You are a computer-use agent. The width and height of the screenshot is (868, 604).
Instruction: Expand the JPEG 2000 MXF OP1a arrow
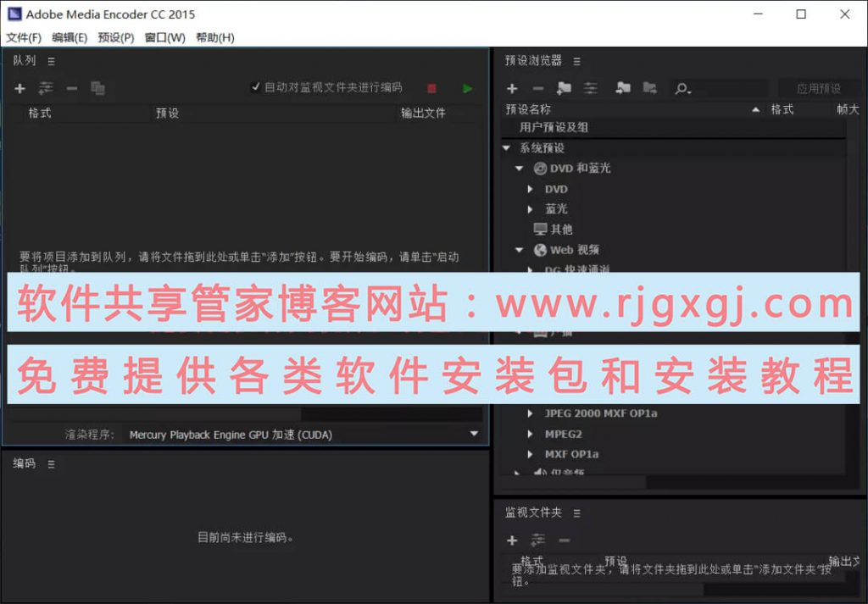coord(531,413)
